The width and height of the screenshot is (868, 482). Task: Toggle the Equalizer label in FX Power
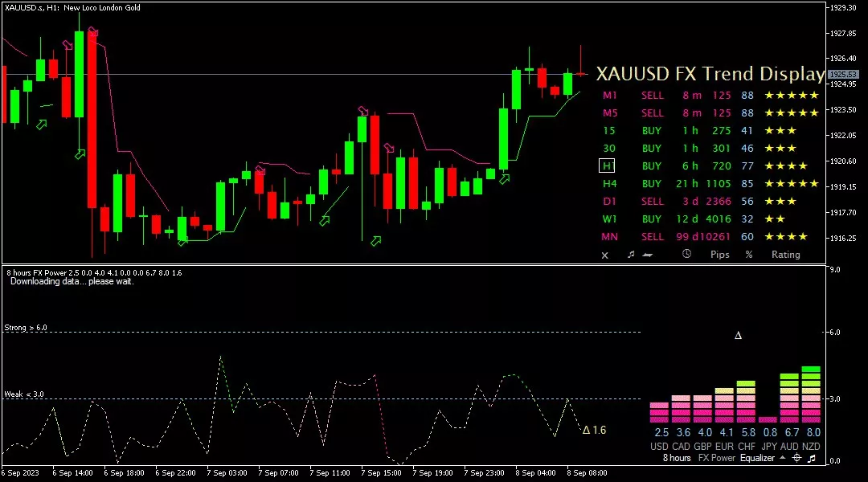point(757,458)
